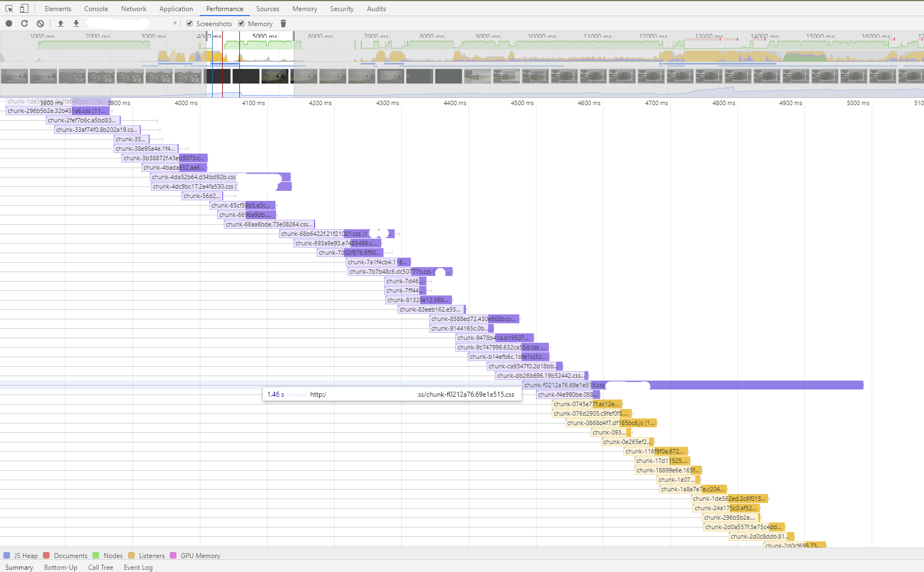Open the Bottom-Up tab
Image resolution: width=924 pixels, height=572 pixels.
pyautogui.click(x=61, y=568)
